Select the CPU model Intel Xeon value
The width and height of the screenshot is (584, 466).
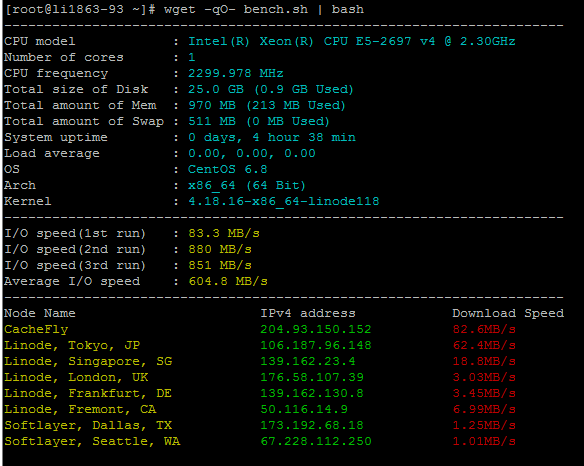point(352,41)
